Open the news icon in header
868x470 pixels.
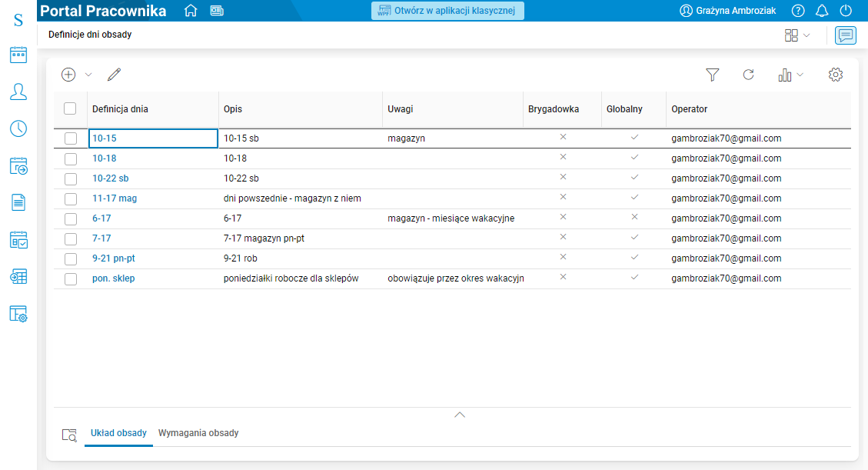[x=217, y=11]
